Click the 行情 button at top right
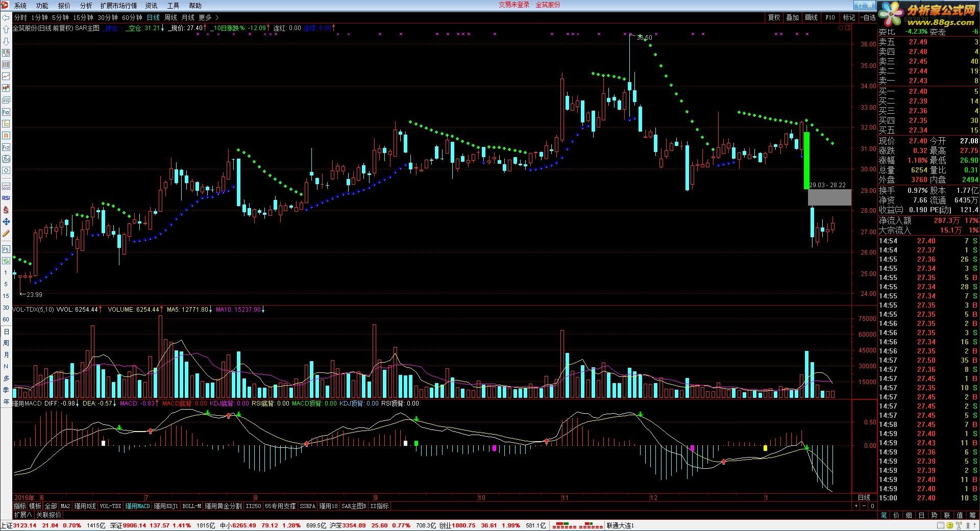This screenshot has width=980, height=531. click(865, 5)
